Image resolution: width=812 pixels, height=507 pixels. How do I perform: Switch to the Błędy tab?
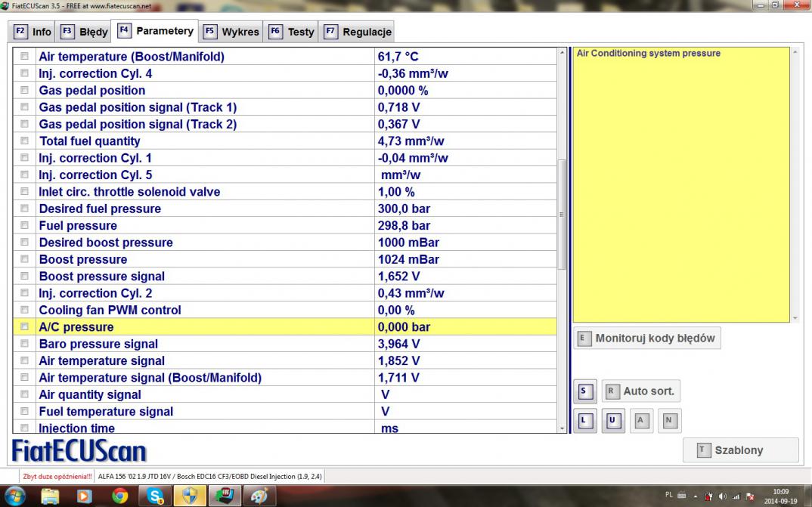point(84,32)
